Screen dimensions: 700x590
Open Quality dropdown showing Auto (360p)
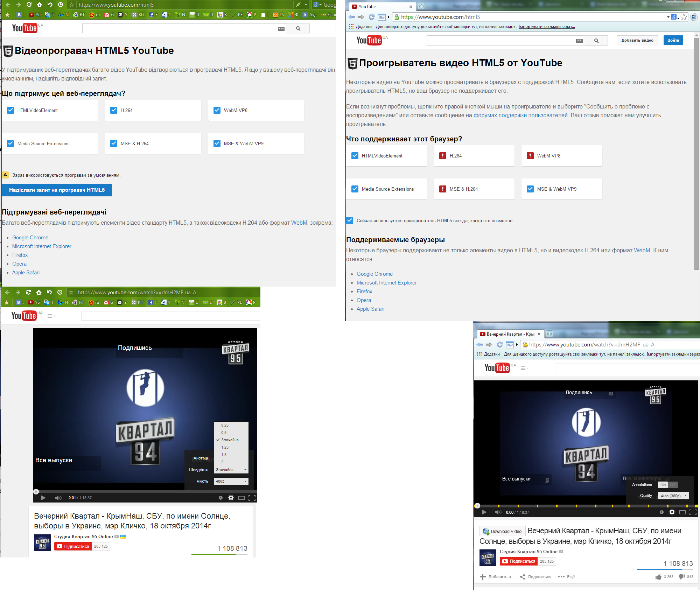[x=673, y=496]
